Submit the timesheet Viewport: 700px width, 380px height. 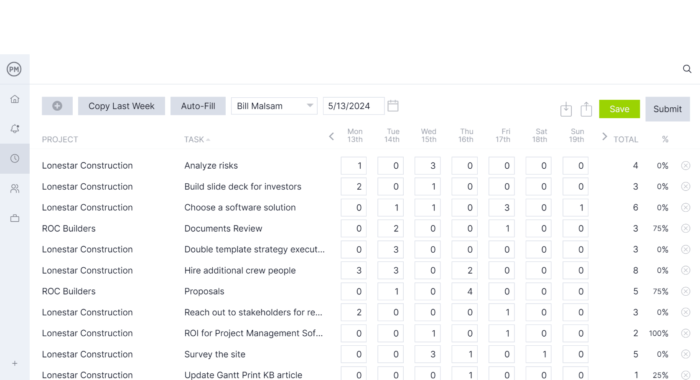pyautogui.click(x=667, y=109)
